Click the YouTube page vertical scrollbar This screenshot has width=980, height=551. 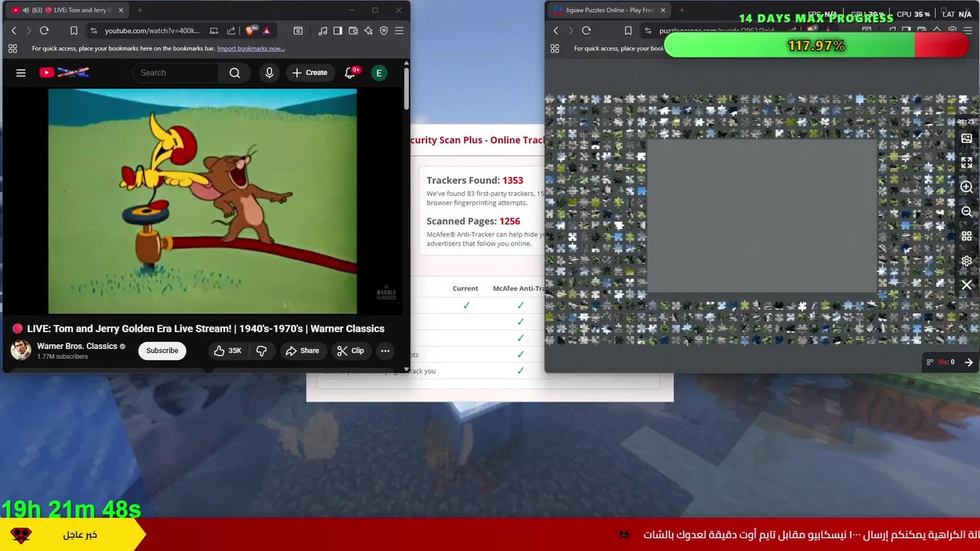point(407,88)
